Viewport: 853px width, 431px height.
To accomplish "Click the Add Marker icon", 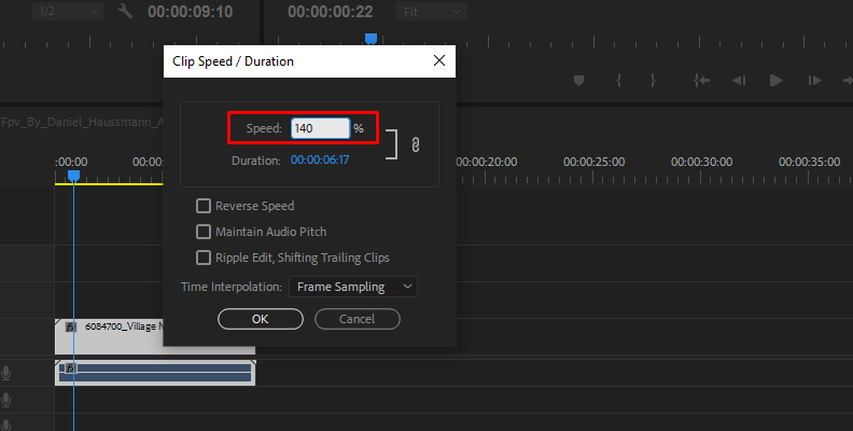I will tap(579, 81).
